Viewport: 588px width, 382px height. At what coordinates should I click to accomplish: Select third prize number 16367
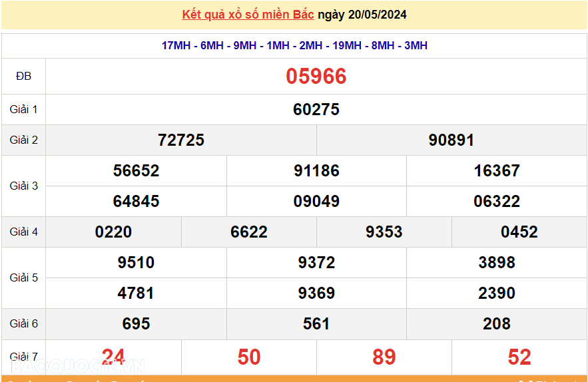pyautogui.click(x=497, y=170)
